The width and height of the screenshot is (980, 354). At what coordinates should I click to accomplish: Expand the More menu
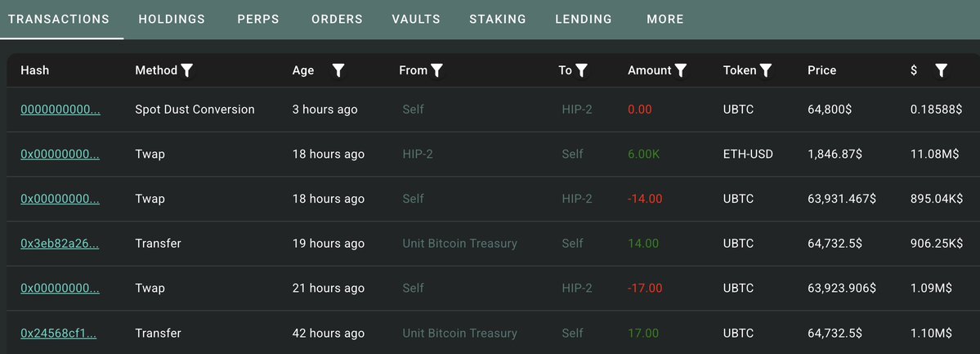[665, 20]
